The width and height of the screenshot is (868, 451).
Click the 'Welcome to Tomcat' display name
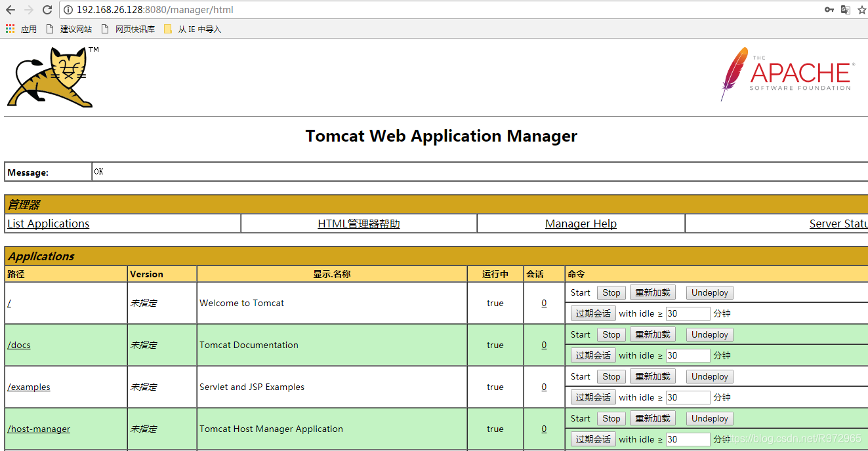242,303
